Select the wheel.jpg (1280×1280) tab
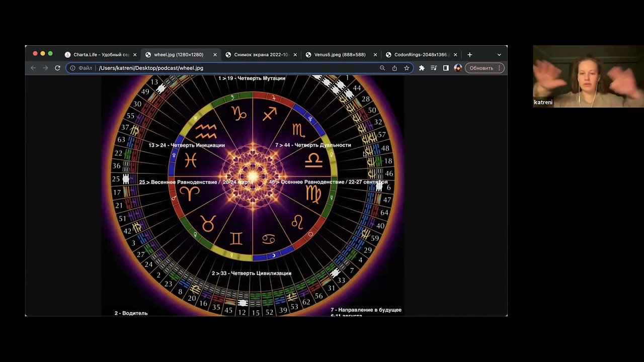The image size is (644, 362). [179, 54]
